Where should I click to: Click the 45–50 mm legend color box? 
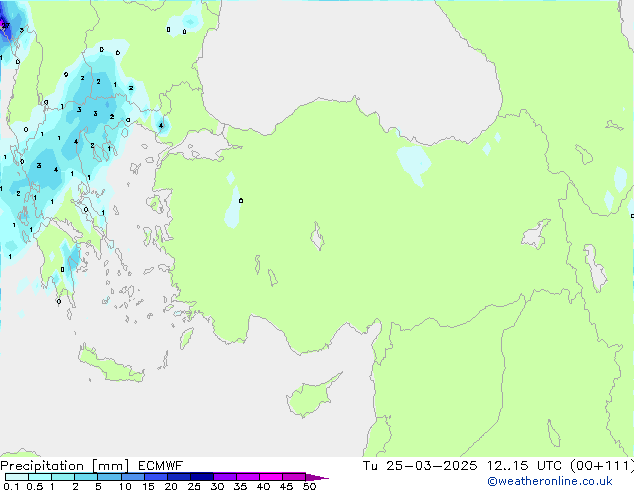(294, 477)
